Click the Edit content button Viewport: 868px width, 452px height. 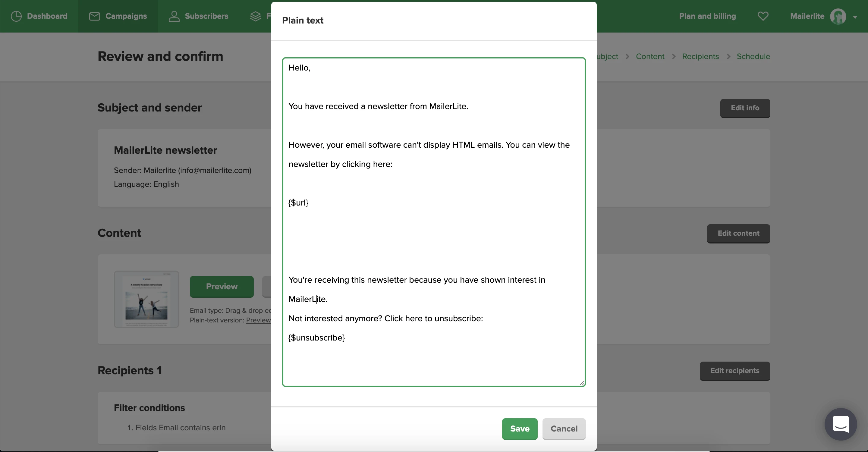(738, 233)
